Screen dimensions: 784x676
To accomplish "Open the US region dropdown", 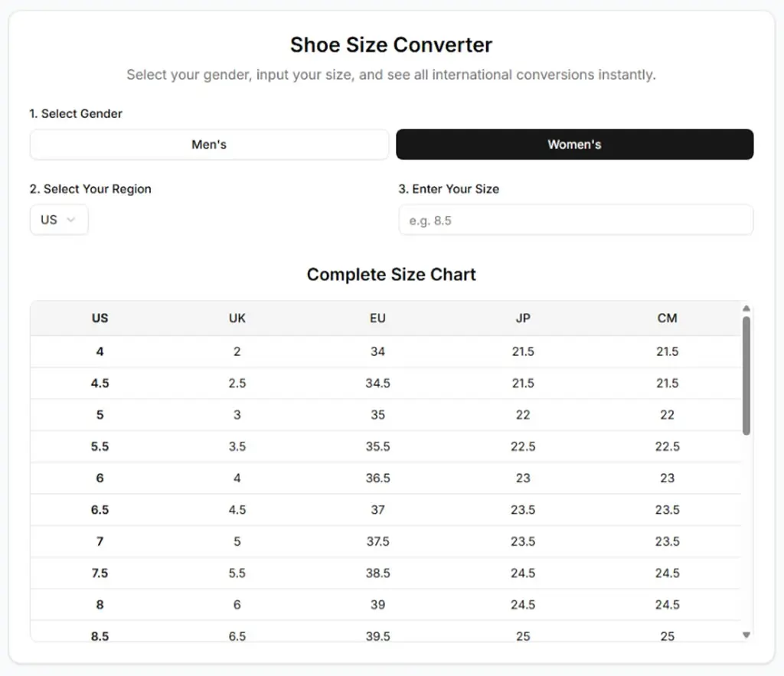I will [x=59, y=220].
